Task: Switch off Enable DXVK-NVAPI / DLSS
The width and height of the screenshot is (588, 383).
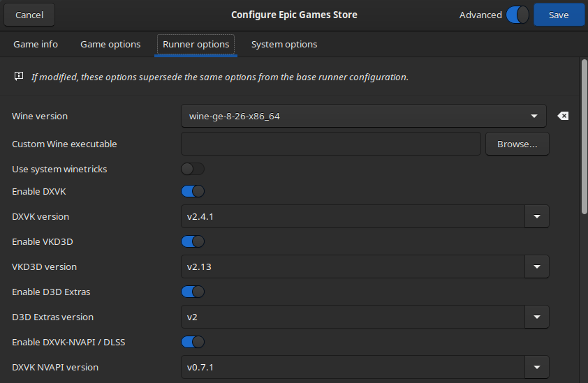Action: pos(193,342)
